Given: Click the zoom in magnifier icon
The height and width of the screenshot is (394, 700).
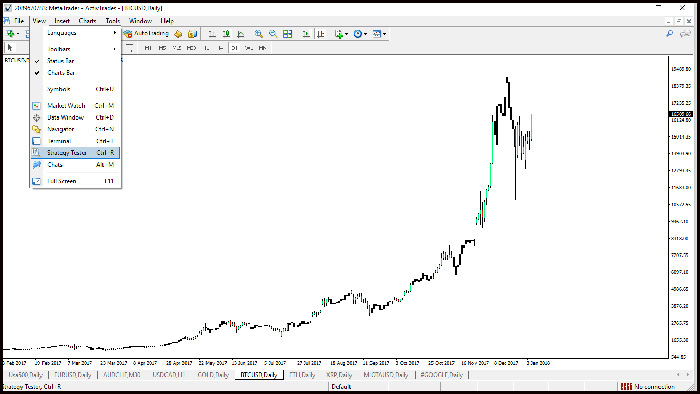Looking at the screenshot, I should coord(258,34).
